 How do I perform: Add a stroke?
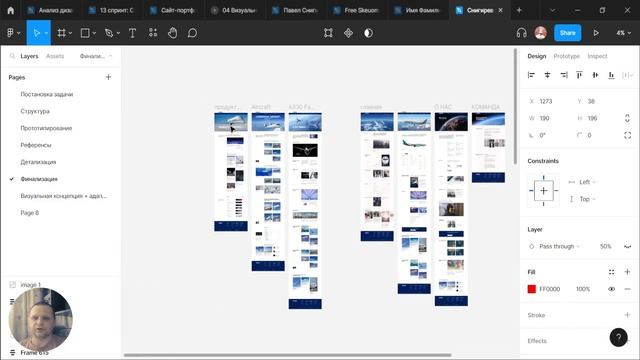coord(627,315)
